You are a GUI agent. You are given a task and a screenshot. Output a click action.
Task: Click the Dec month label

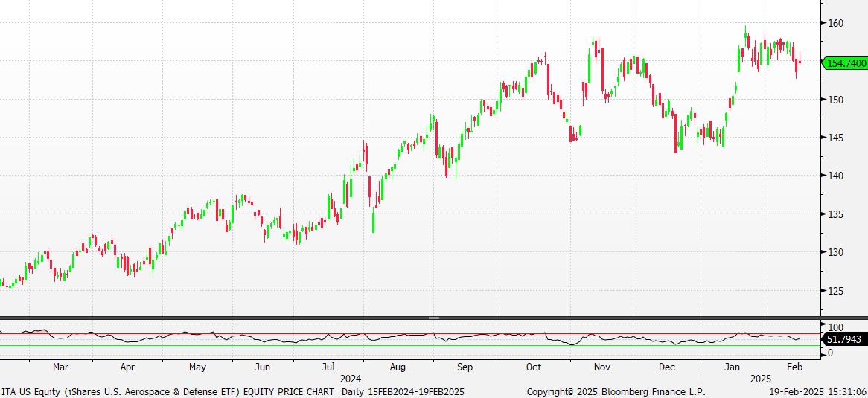[668, 367]
